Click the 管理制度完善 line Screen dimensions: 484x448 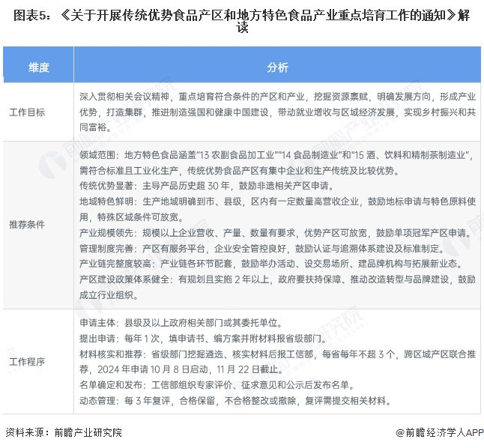tap(261, 248)
